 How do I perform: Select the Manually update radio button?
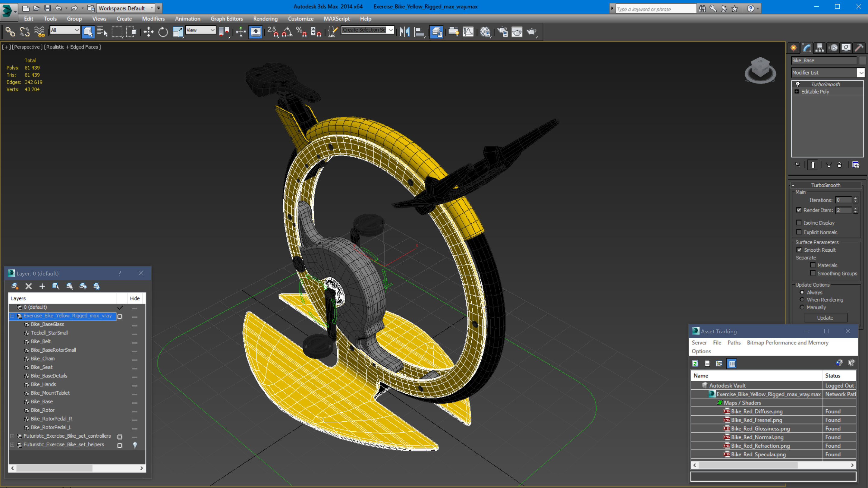802,307
